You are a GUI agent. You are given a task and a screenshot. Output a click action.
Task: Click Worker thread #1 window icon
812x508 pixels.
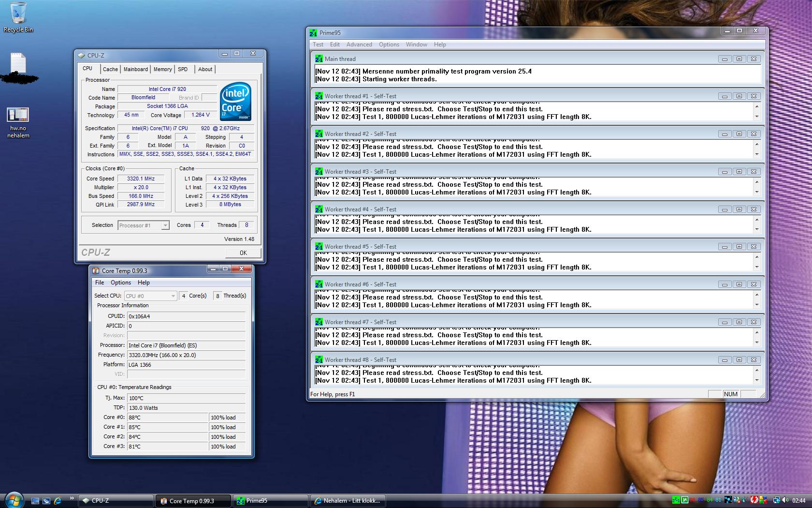(x=319, y=96)
